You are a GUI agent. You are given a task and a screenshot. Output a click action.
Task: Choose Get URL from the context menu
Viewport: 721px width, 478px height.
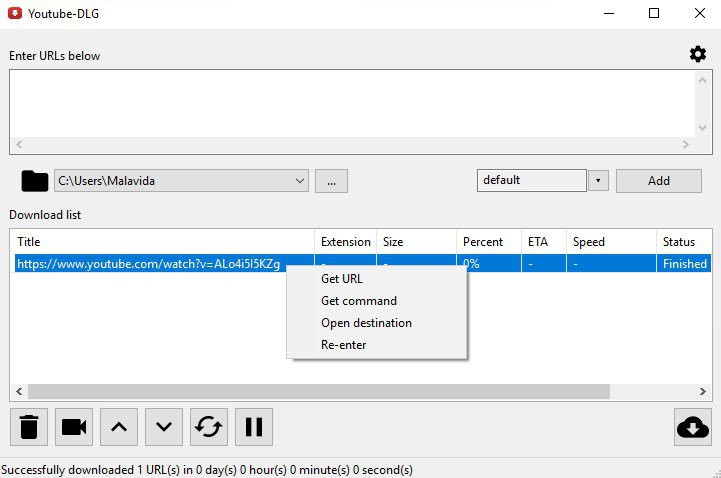click(342, 279)
